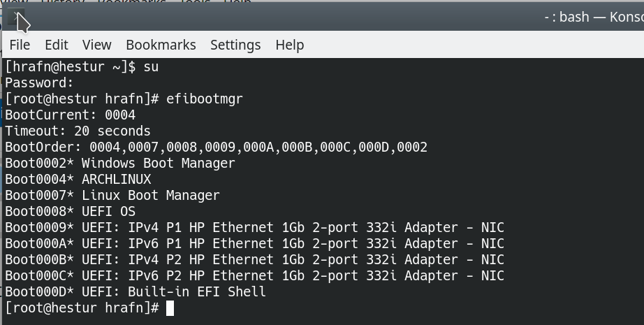Screen dimensions: 644x325
Task: Click the terminal cursor at the final root prompt
Action: 170,308
